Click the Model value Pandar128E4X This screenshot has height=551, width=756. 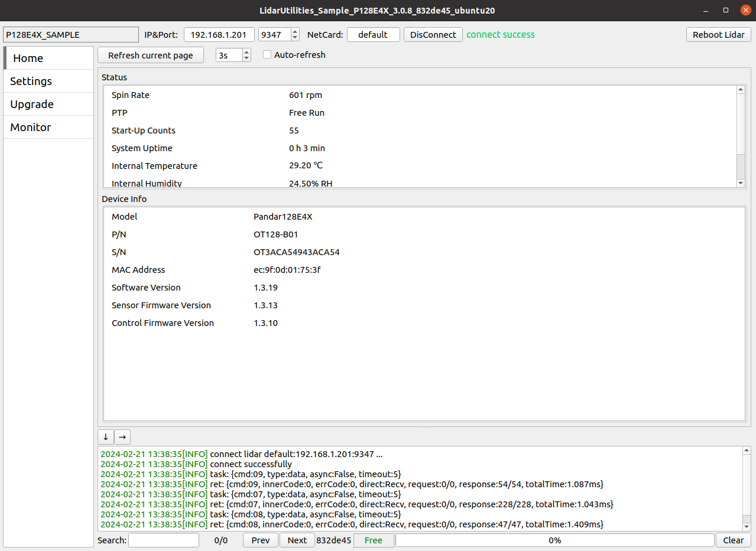coord(283,217)
